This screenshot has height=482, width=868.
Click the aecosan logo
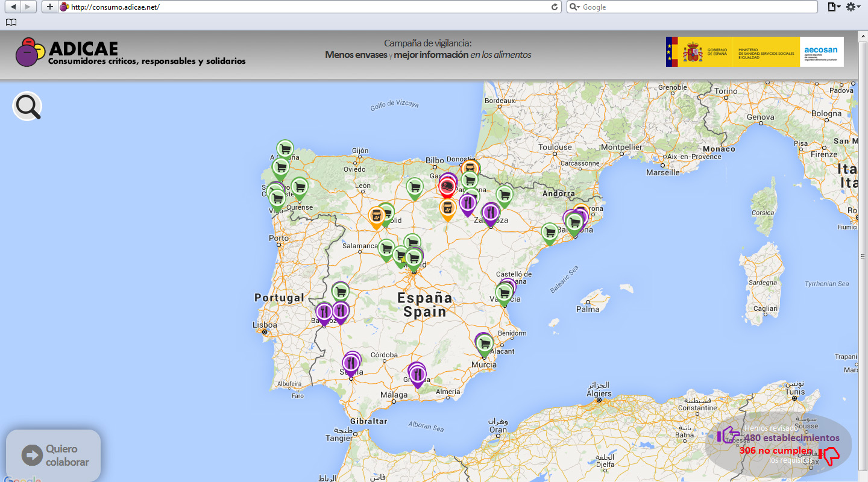pos(822,52)
